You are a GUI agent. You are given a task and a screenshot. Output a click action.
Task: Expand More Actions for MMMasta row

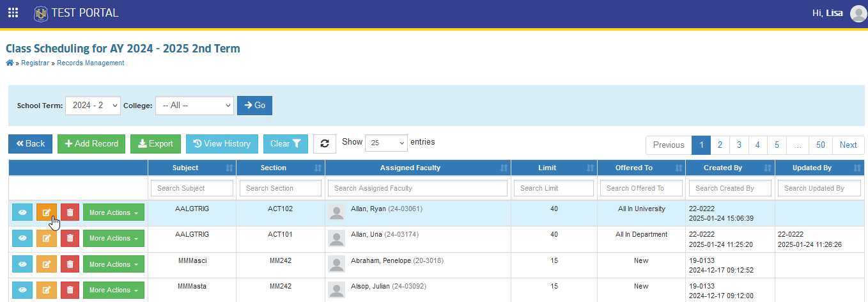(114, 290)
